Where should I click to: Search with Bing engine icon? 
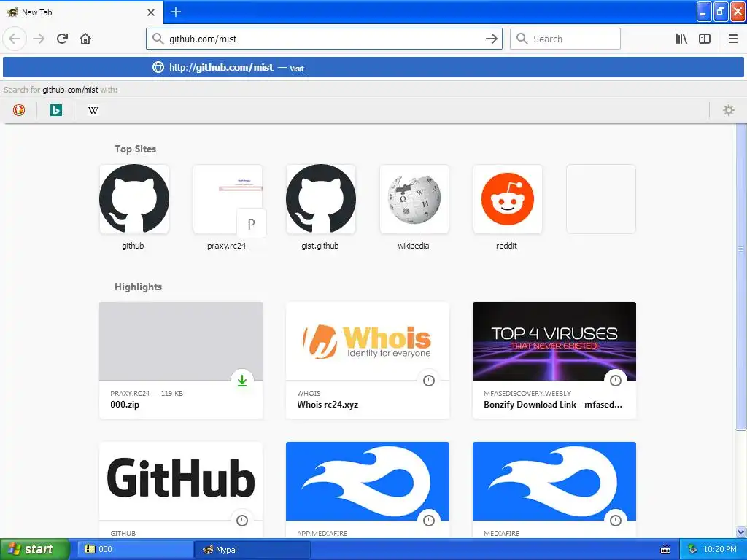pyautogui.click(x=55, y=110)
